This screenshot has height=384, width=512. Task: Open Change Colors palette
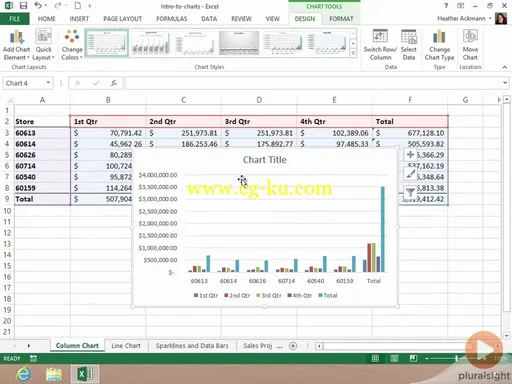(72, 45)
